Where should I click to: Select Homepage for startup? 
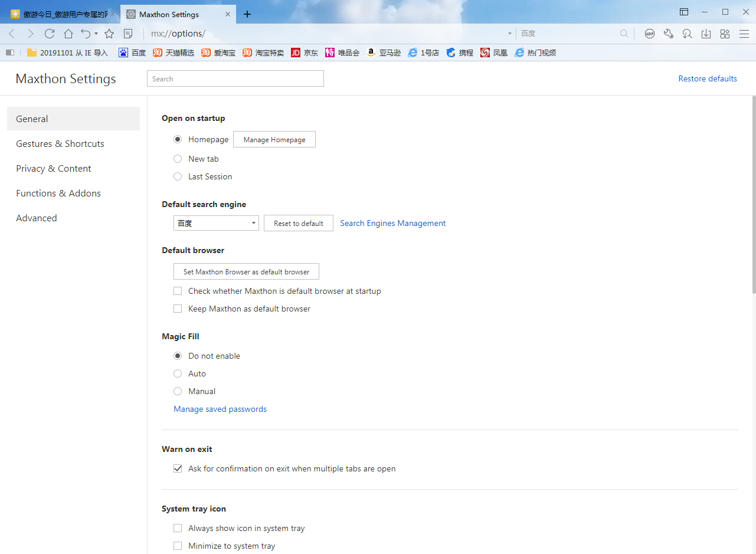(178, 140)
